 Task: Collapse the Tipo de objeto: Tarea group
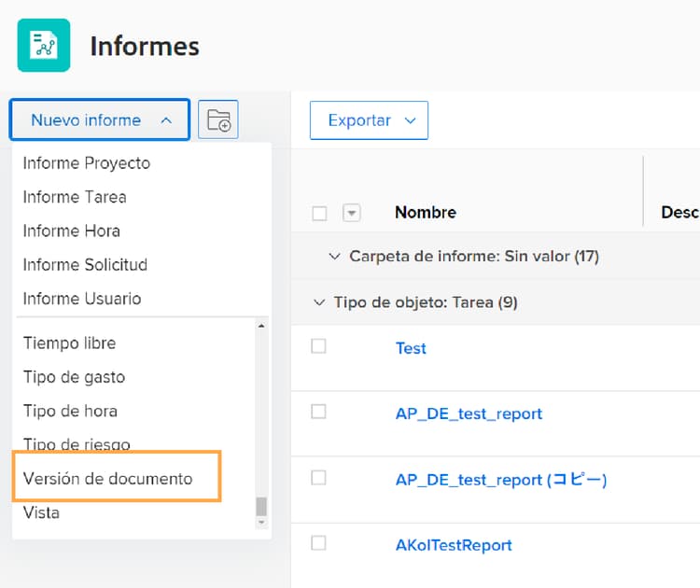(x=319, y=302)
